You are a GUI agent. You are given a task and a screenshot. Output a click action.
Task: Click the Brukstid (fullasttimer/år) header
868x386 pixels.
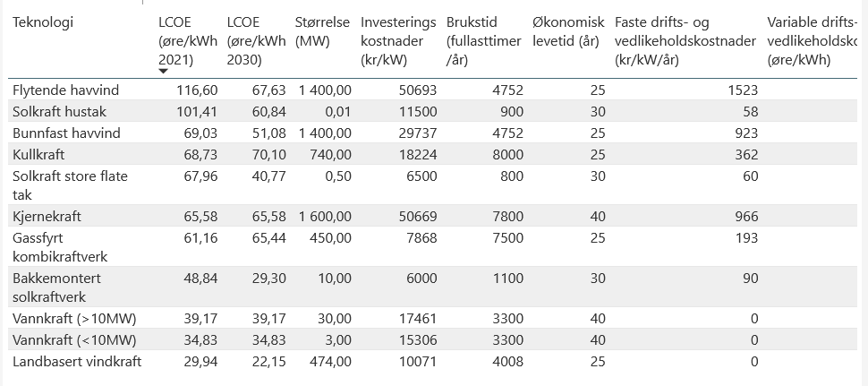pyautogui.click(x=484, y=40)
